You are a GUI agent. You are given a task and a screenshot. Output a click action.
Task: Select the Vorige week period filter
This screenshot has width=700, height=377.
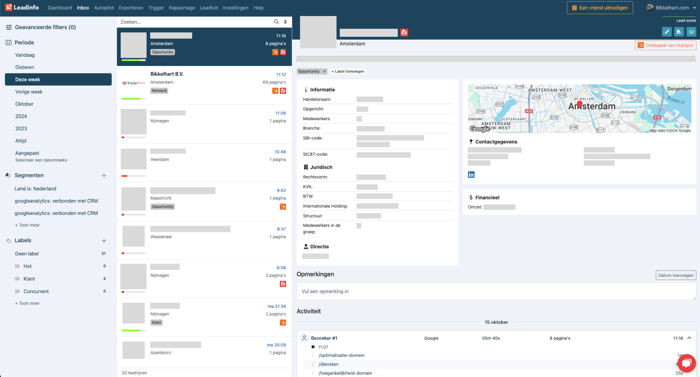tap(29, 92)
